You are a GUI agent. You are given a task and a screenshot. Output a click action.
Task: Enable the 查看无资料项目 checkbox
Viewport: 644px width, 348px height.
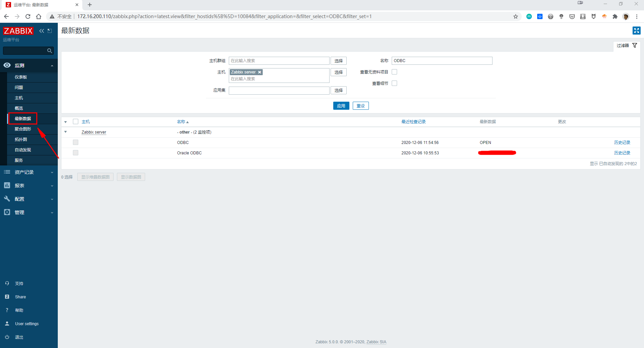tap(394, 71)
